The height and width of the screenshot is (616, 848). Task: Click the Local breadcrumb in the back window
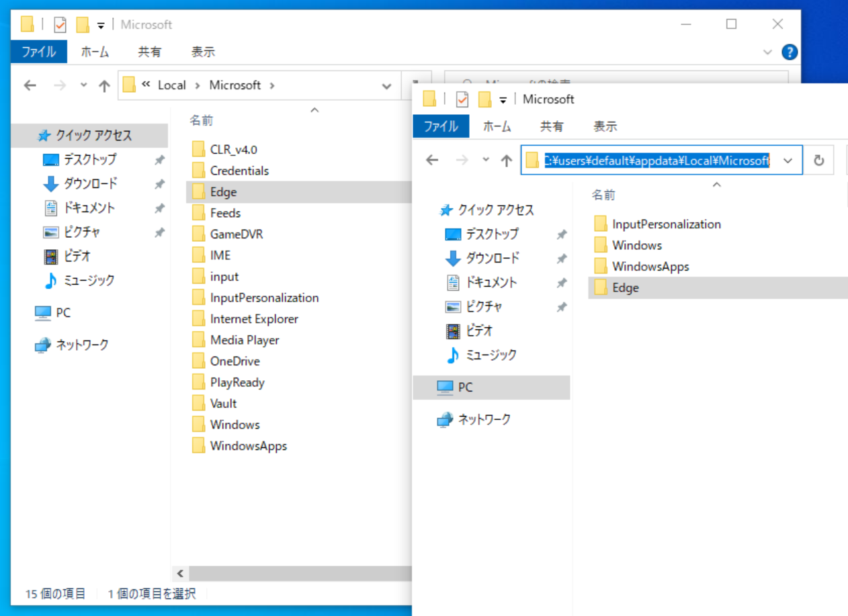point(171,85)
